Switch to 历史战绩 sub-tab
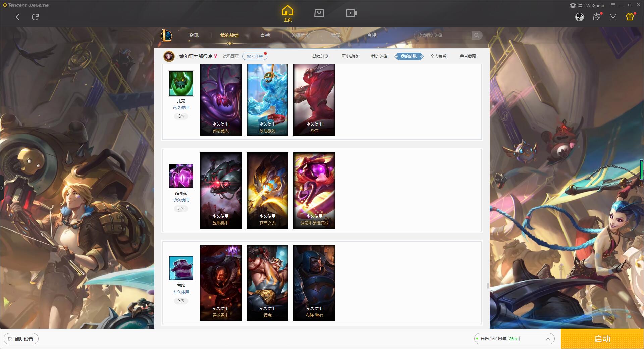This screenshot has height=349, width=644. [x=350, y=56]
